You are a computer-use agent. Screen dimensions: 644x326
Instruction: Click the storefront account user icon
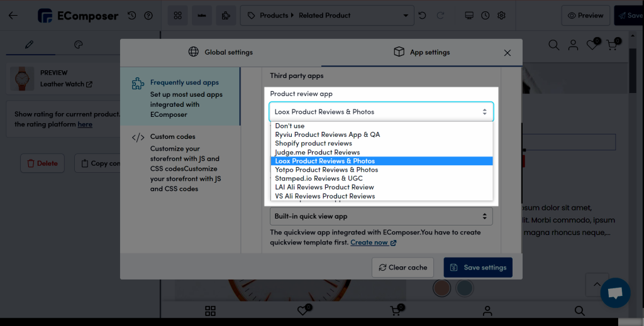click(573, 45)
